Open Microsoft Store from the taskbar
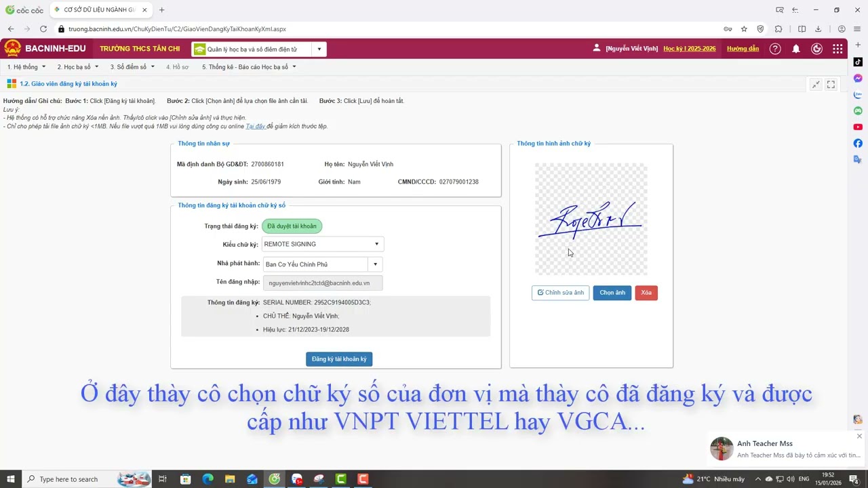Viewport: 868px width, 488px height. pos(186,479)
